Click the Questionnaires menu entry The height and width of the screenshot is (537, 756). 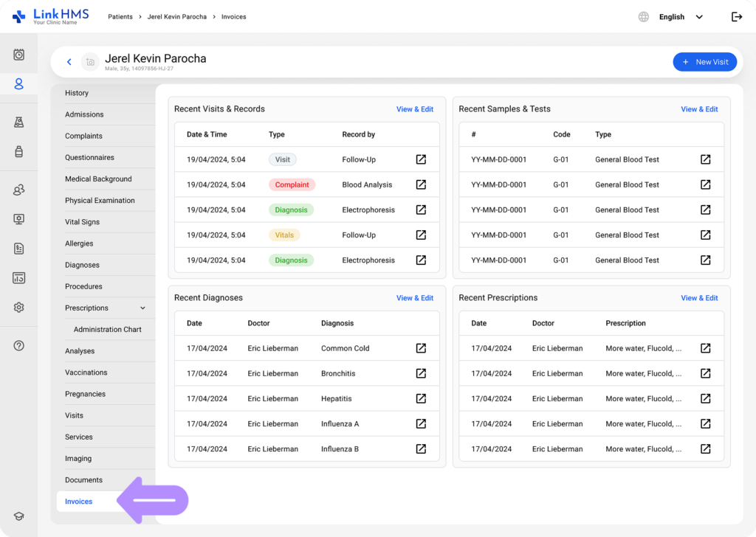point(89,158)
